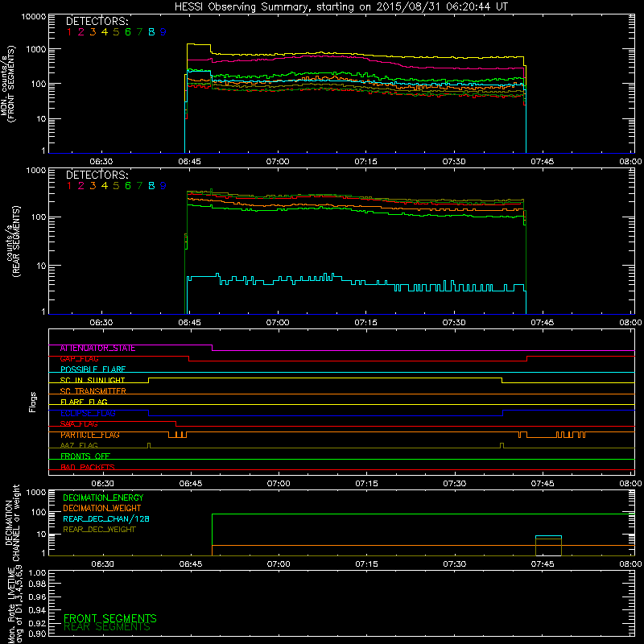Click DETECTORS: label in rear segments panel
The height and width of the screenshot is (644, 644).
tap(97, 175)
